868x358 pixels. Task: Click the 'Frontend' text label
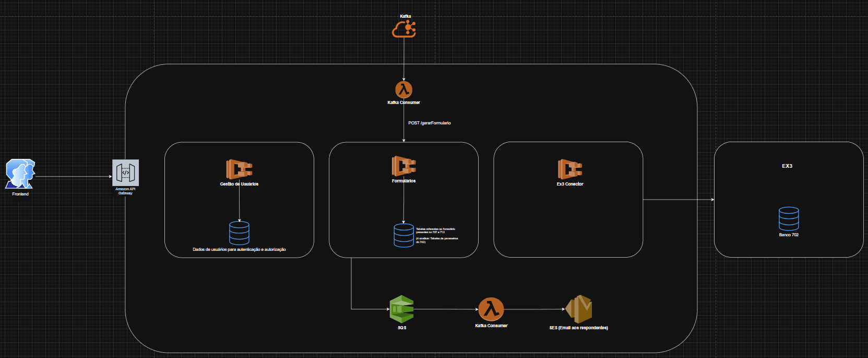click(20, 194)
